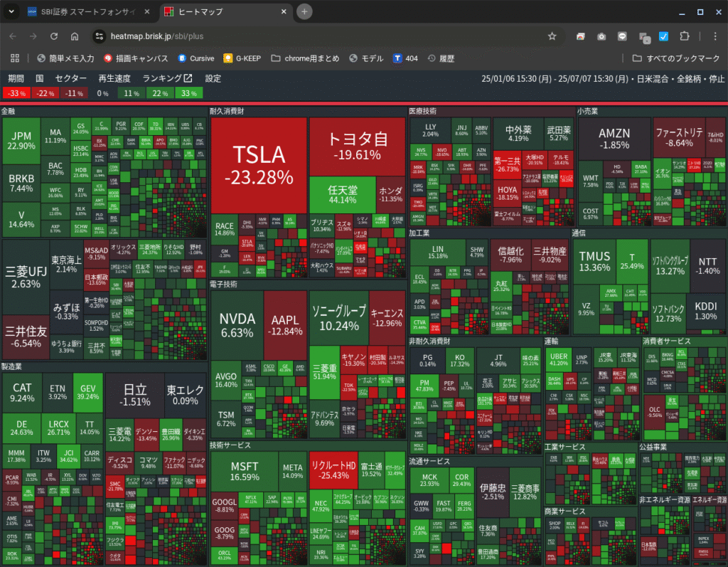728x567 pixels.
Task: Expand the すべてのブックマーク folder
Action: pos(676,58)
